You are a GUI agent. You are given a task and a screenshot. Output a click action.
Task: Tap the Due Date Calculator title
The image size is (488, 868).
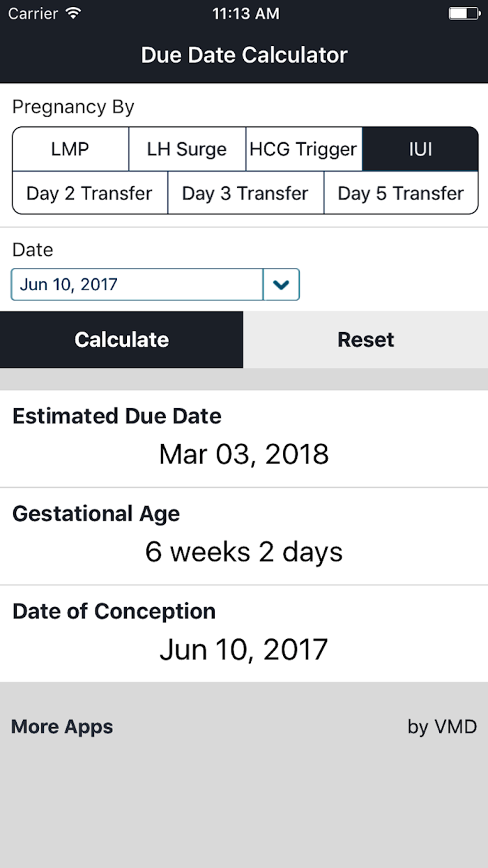coord(244,55)
